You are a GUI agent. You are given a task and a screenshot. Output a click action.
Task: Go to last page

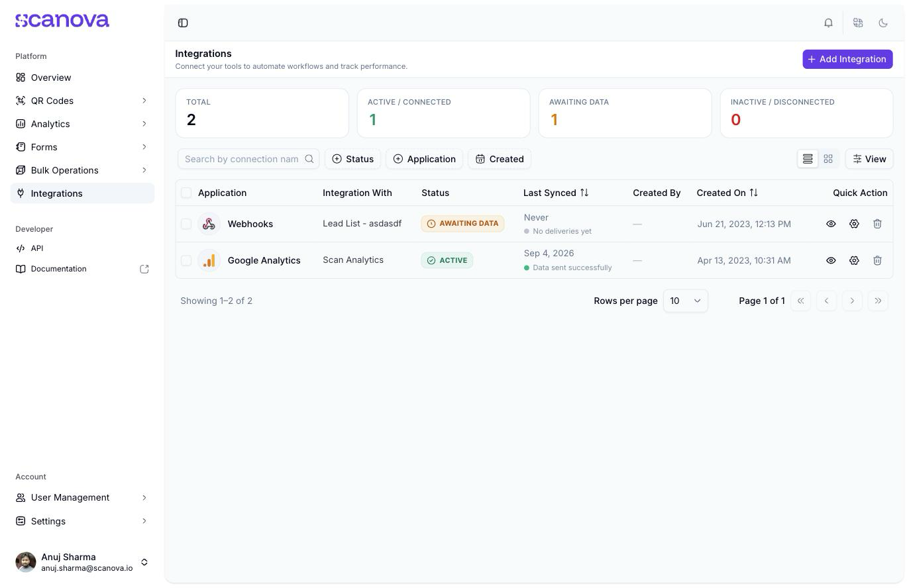(878, 301)
